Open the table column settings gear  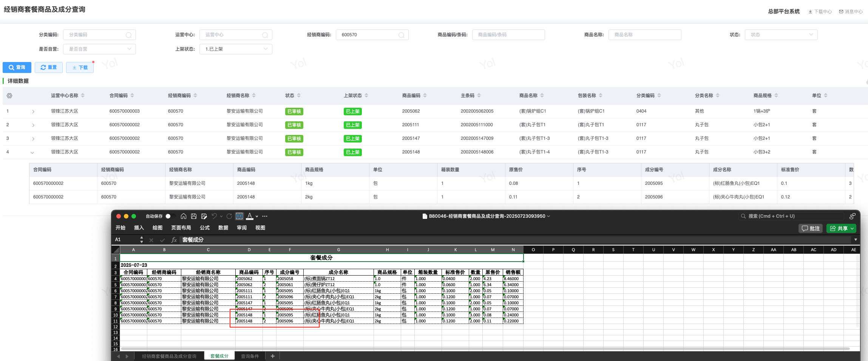click(x=9, y=96)
